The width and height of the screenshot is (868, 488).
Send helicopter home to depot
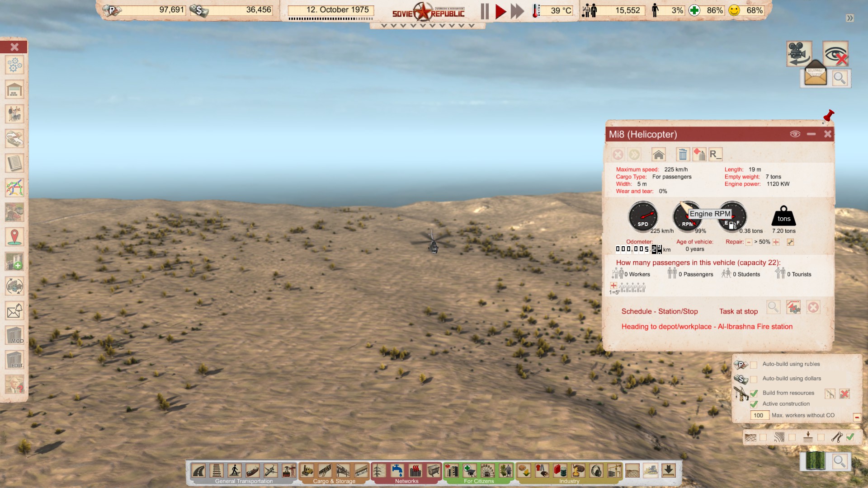659,155
